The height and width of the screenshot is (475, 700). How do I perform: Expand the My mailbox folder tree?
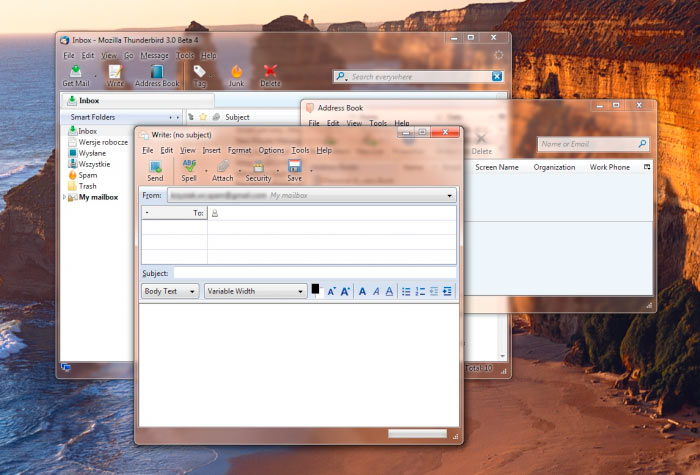coord(65,197)
